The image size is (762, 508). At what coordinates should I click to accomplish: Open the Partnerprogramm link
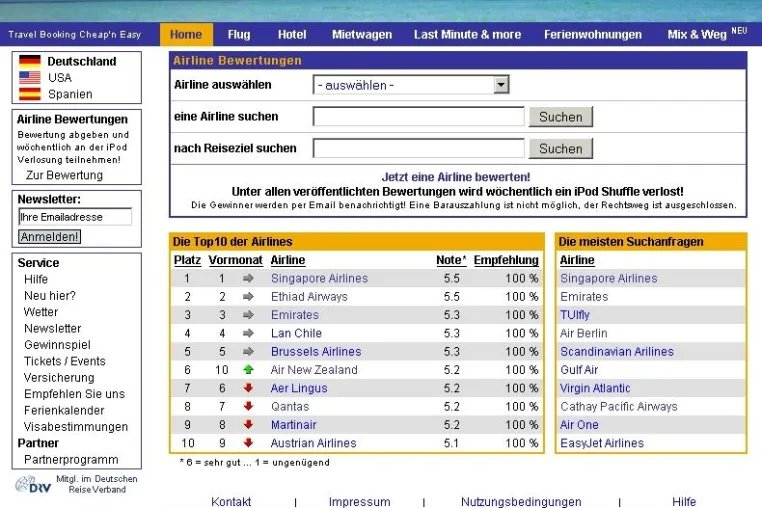coord(71,459)
